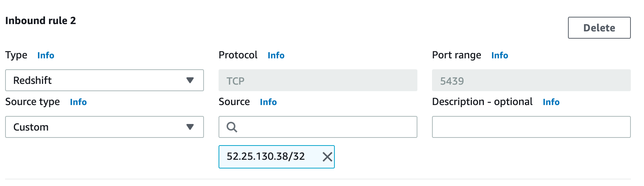Click the Source type label text

coord(33,102)
